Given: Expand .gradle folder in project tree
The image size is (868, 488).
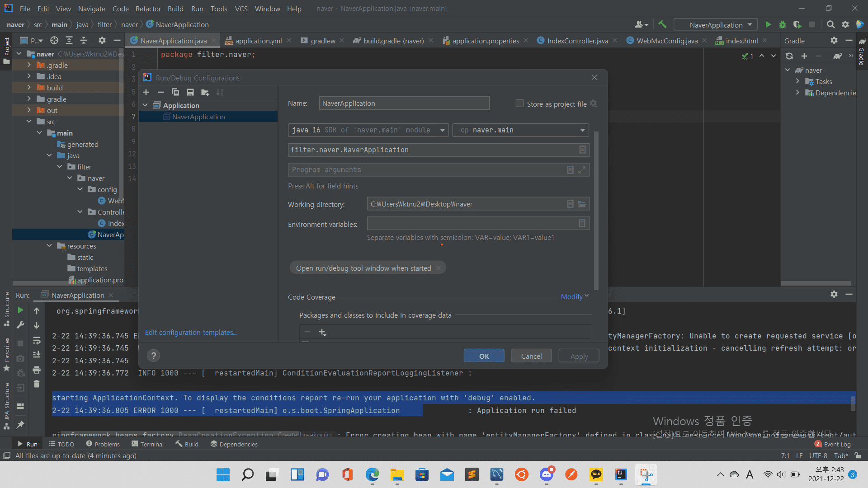Looking at the screenshot, I should coord(29,65).
